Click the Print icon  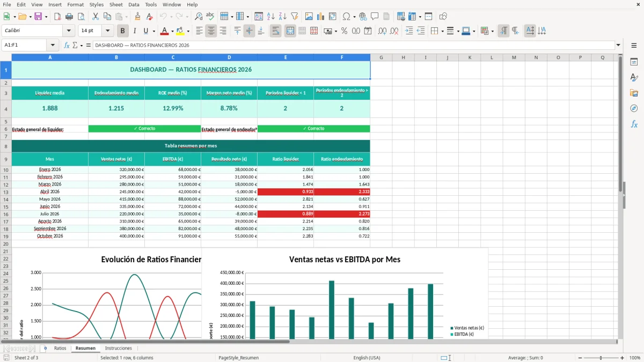click(x=69, y=17)
